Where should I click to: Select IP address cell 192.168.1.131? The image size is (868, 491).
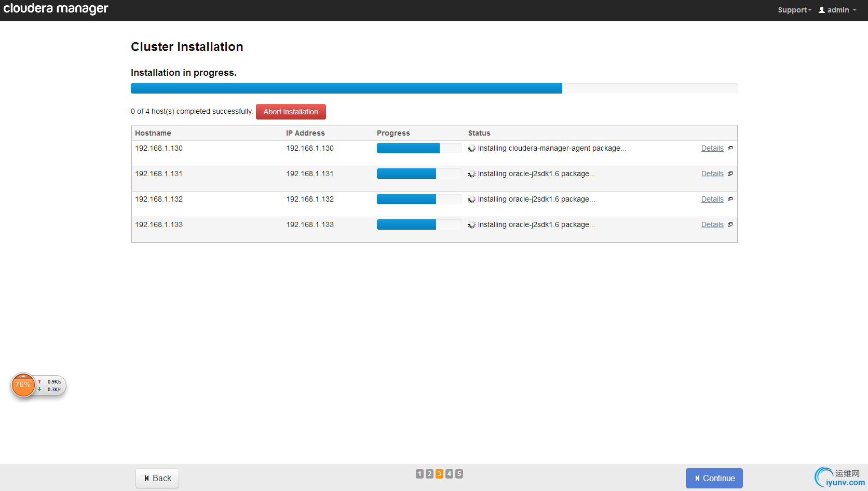point(310,174)
